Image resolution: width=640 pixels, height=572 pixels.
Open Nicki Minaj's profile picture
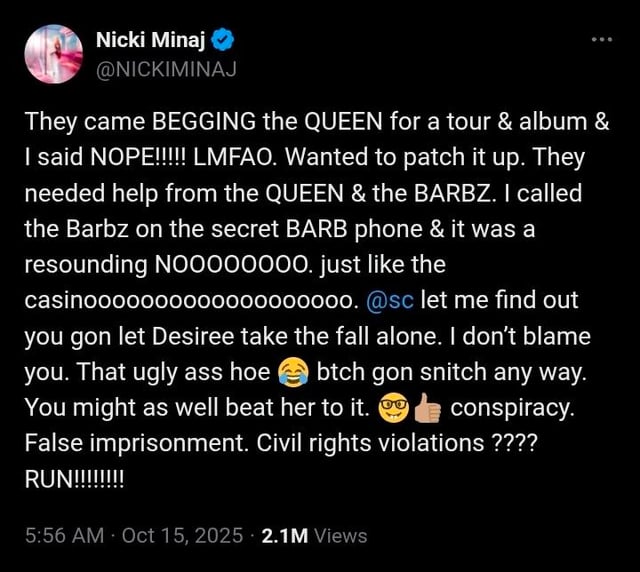coord(54,54)
